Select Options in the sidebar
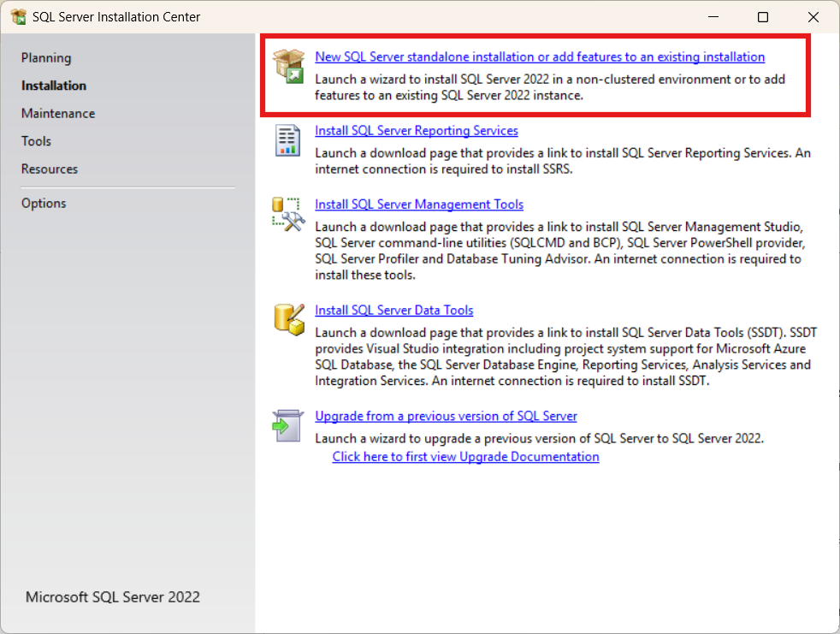Screen dimensions: 840x634 44,204
